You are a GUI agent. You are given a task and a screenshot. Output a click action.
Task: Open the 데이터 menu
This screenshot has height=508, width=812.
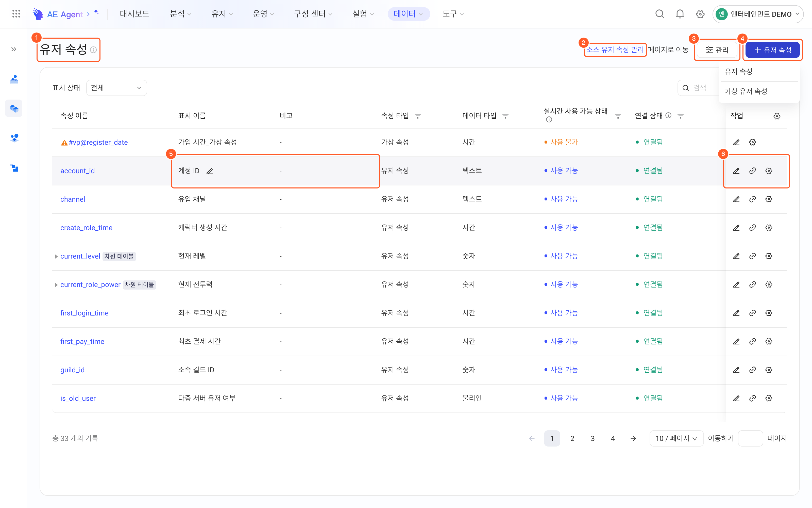tap(408, 14)
